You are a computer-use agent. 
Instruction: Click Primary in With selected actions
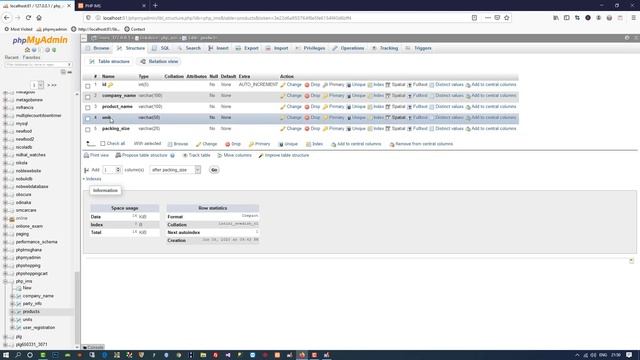point(259,144)
